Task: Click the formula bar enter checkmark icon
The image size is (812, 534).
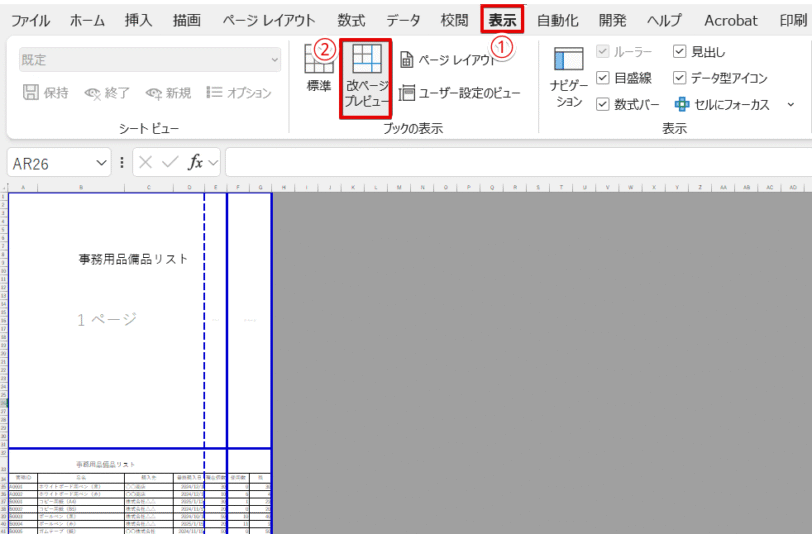Action: pos(170,163)
